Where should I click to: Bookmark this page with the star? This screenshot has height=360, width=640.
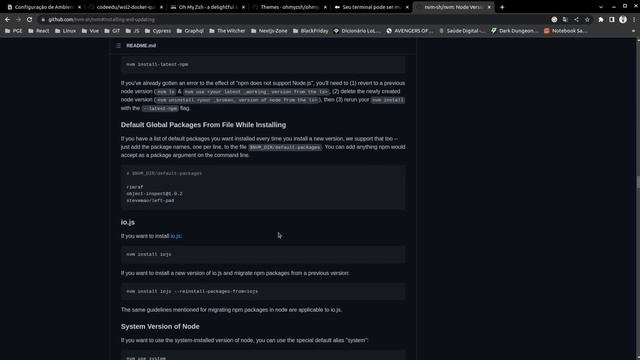point(587,20)
